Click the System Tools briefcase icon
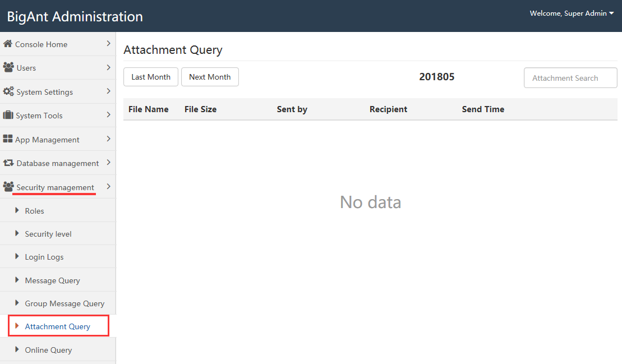 coord(8,115)
